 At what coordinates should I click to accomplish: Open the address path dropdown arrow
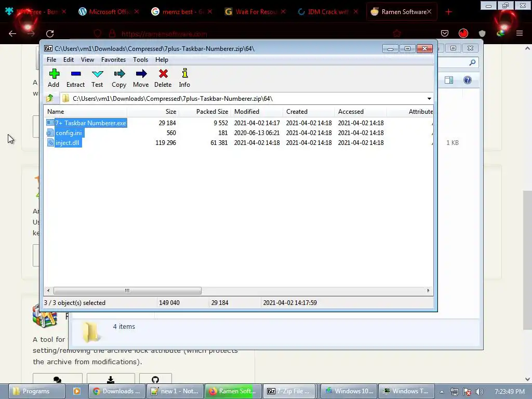coord(429,99)
